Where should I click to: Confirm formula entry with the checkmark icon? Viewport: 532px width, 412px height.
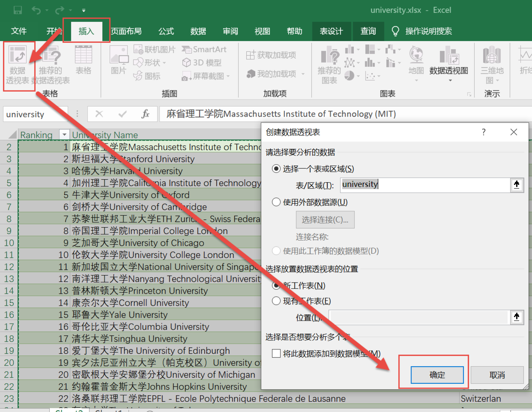pyautogui.click(x=123, y=114)
